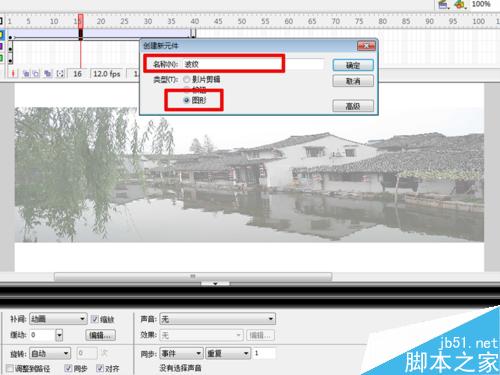500x375 pixels.
Task: Open the 缓动 slider arrow
Action: click(x=59, y=335)
